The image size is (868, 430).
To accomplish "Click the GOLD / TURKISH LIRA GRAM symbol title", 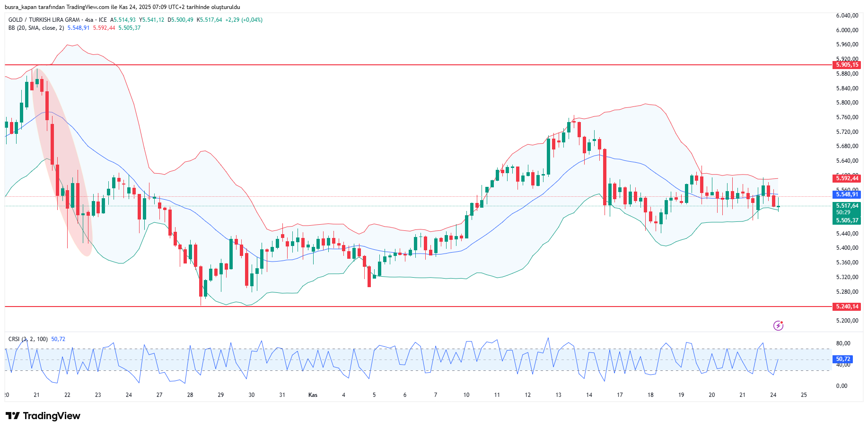I will [44, 20].
